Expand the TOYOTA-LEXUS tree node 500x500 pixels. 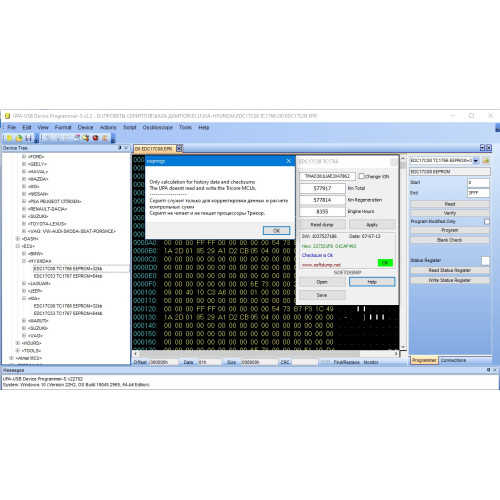[x=24, y=224]
